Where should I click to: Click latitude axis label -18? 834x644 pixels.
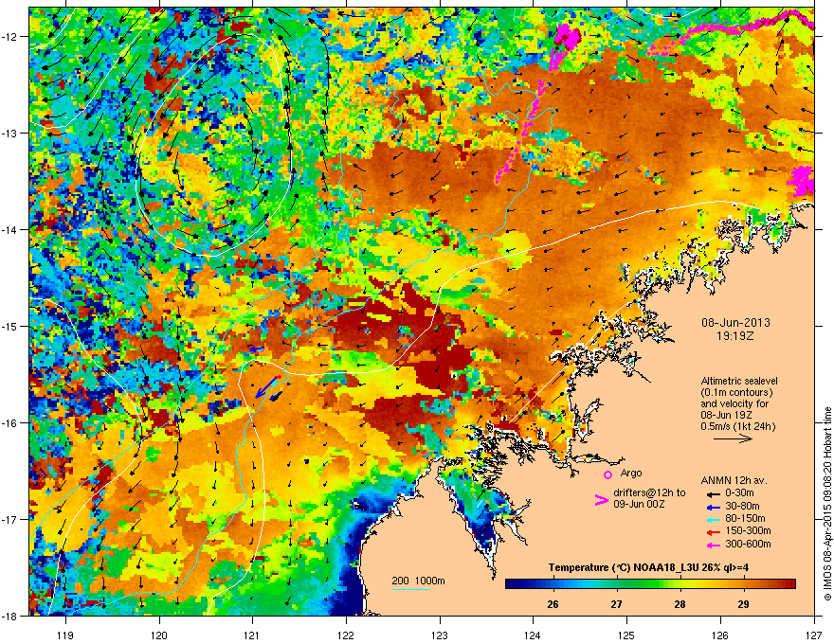[10, 616]
